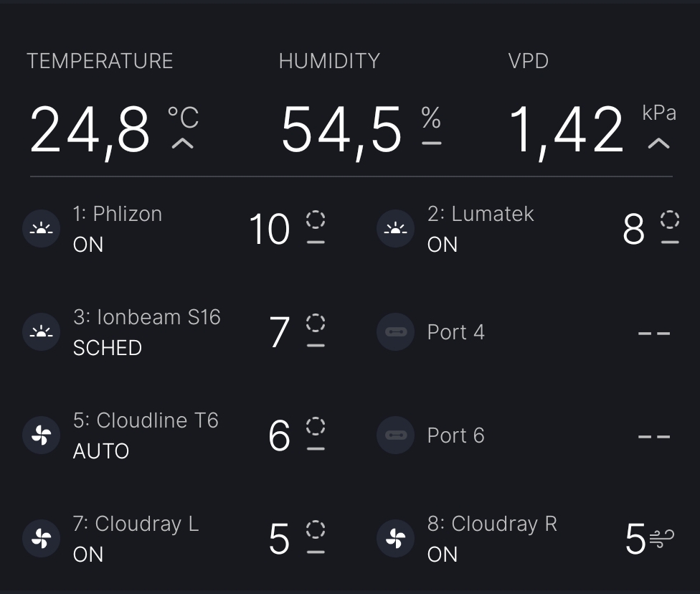Click the Cloudray L fan icon
The width and height of the screenshot is (700, 594).
(41, 539)
